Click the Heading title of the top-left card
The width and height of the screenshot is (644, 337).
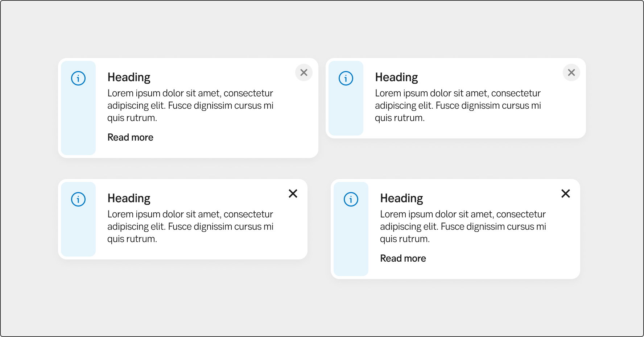(x=129, y=78)
